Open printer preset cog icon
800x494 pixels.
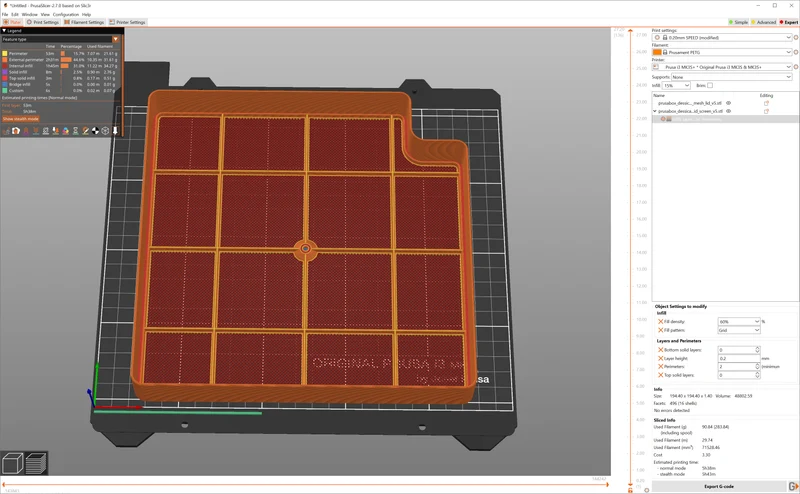pos(796,67)
